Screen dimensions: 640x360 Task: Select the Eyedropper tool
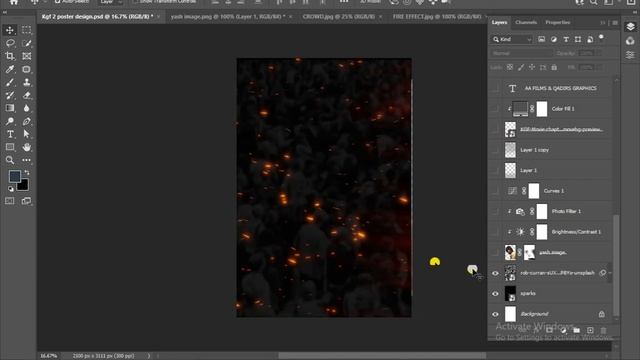point(10,69)
